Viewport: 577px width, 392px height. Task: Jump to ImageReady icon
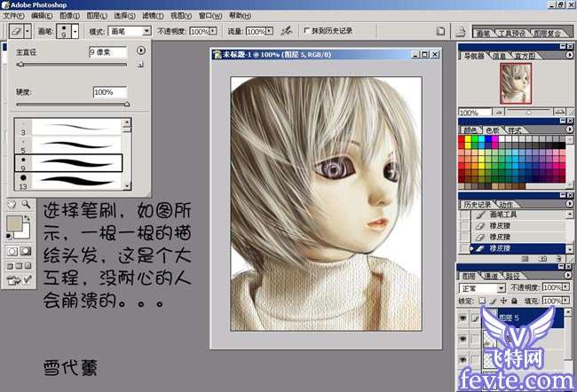[19, 280]
